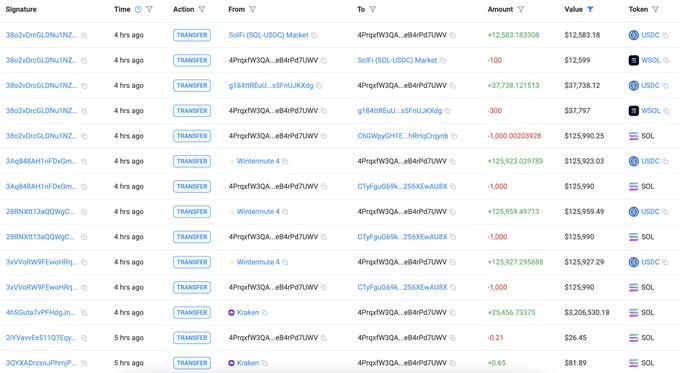Image resolution: width=680 pixels, height=373 pixels.
Task: Open the From column filter
Action: click(252, 9)
